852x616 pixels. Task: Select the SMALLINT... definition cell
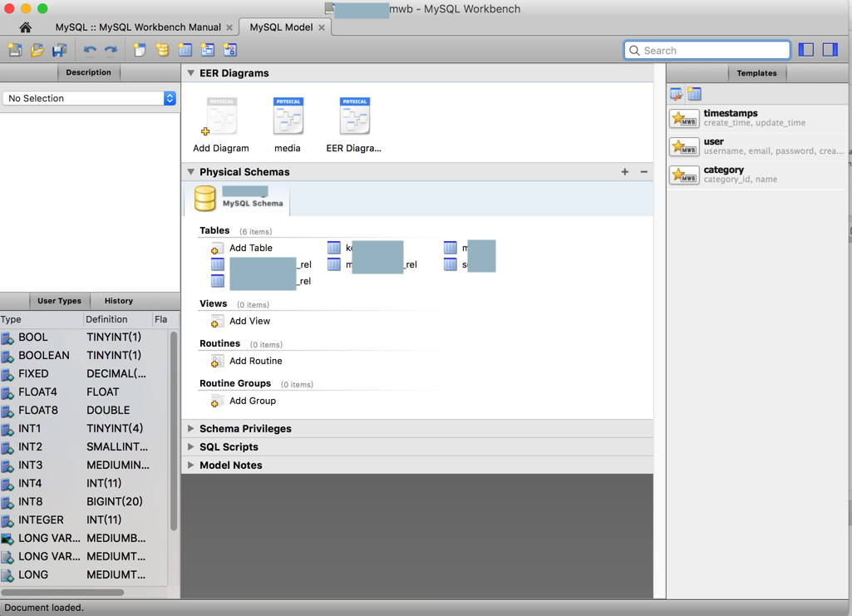pos(117,447)
